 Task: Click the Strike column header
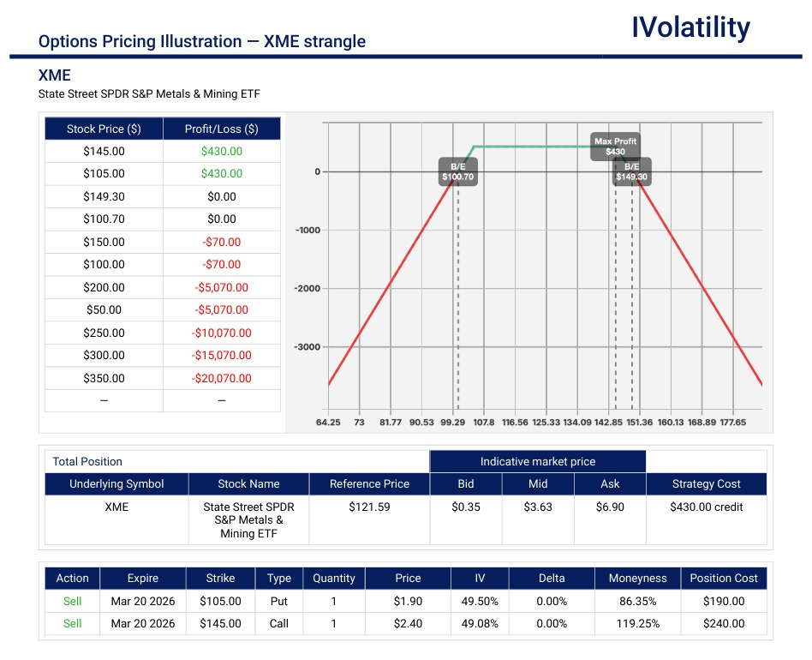[220, 579]
